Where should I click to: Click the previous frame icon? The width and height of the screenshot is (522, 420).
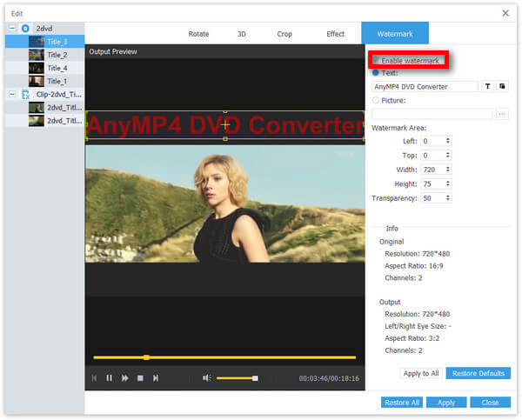94,378
